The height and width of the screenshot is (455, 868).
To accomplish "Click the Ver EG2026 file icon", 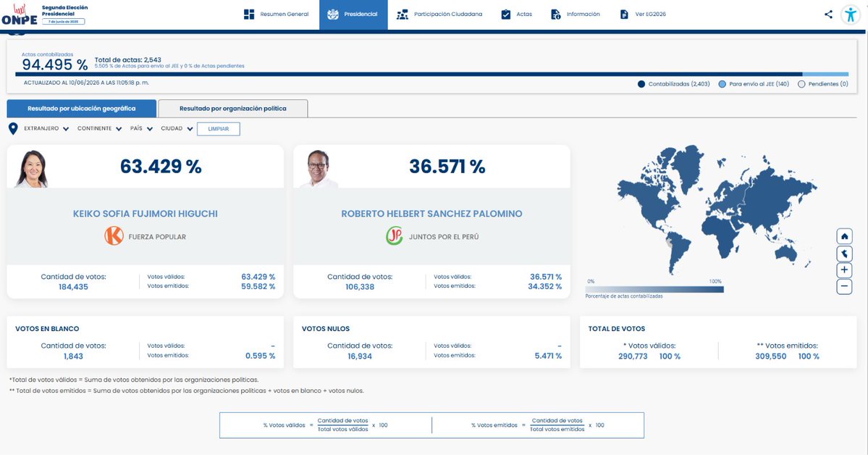I will pos(624,14).
